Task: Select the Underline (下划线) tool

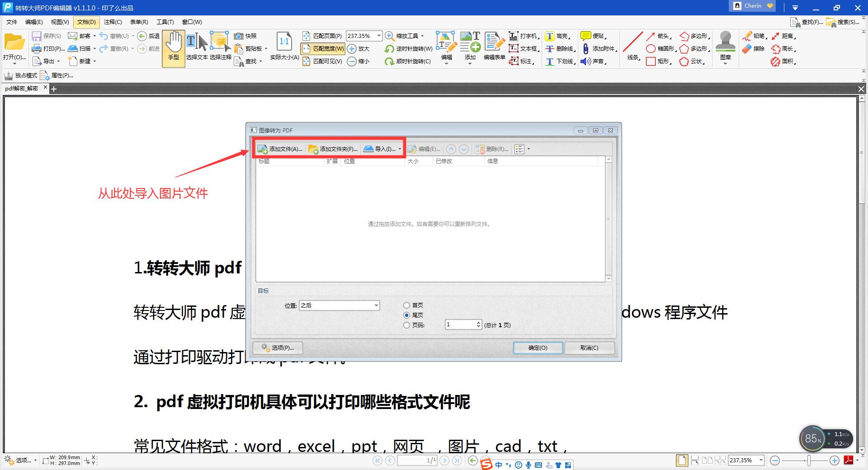Action: coord(560,61)
